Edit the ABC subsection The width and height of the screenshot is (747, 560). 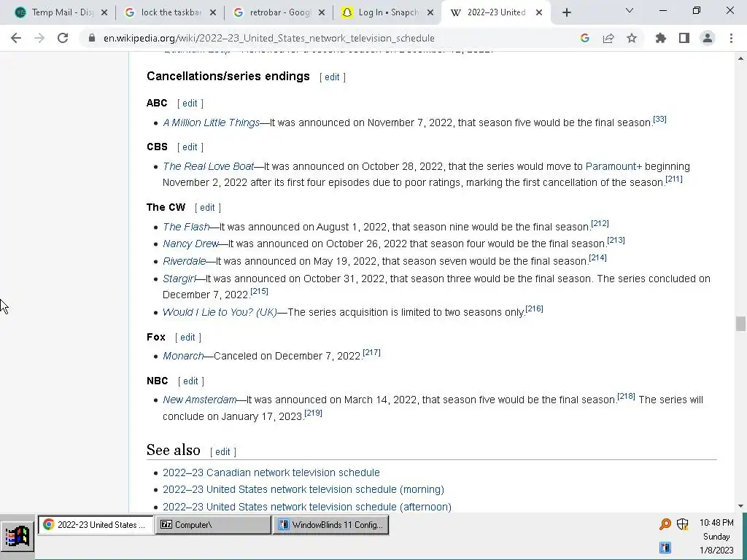[x=190, y=104]
